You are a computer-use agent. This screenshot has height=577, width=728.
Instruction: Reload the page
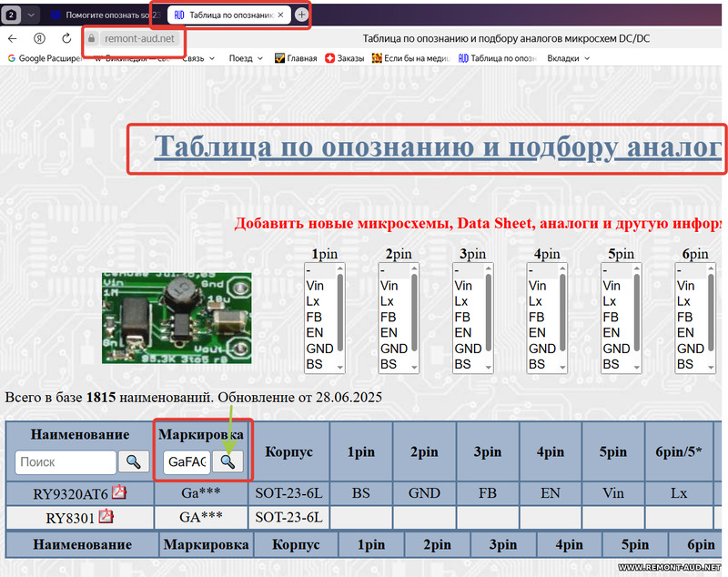[x=66, y=38]
